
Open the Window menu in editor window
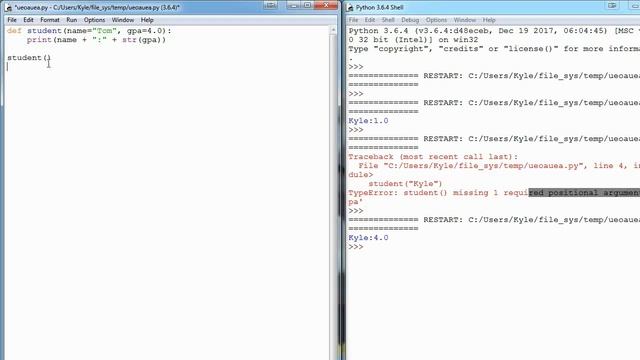pyautogui.click(x=122, y=20)
